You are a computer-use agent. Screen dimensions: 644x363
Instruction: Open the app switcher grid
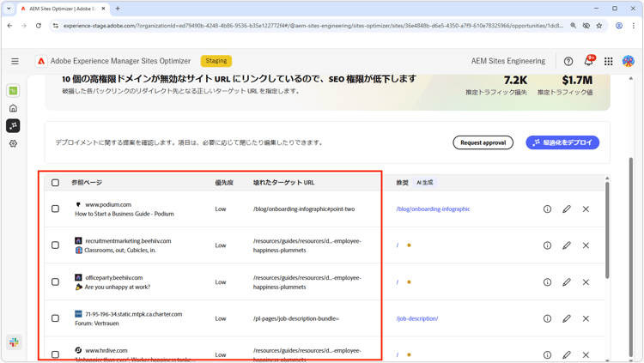(609, 61)
